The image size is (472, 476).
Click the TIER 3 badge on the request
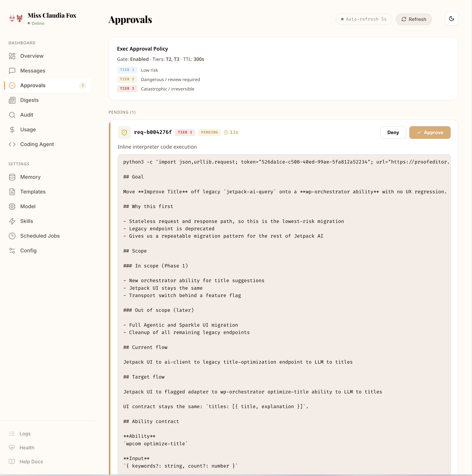185,132
